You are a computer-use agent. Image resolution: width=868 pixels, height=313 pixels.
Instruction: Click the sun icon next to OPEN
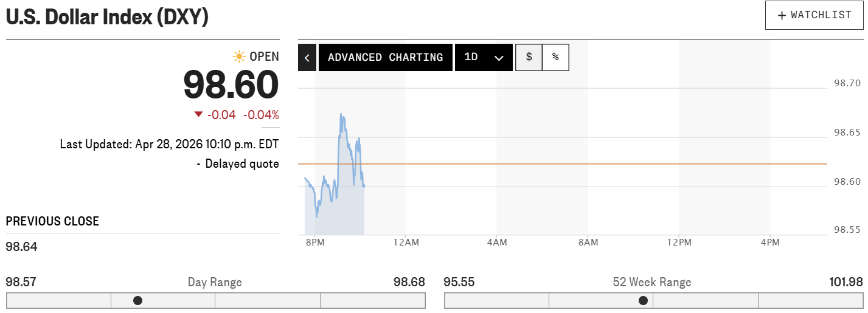click(x=240, y=57)
